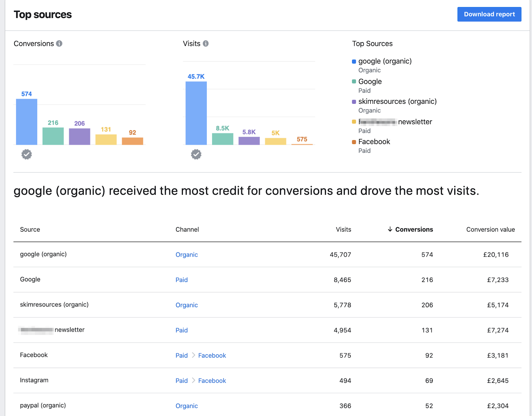532x416 pixels.
Task: Click verified badge under Conversions chart
Action: tap(27, 154)
